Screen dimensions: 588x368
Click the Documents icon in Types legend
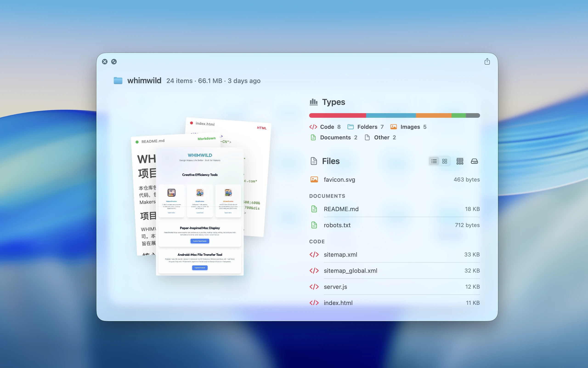click(313, 138)
